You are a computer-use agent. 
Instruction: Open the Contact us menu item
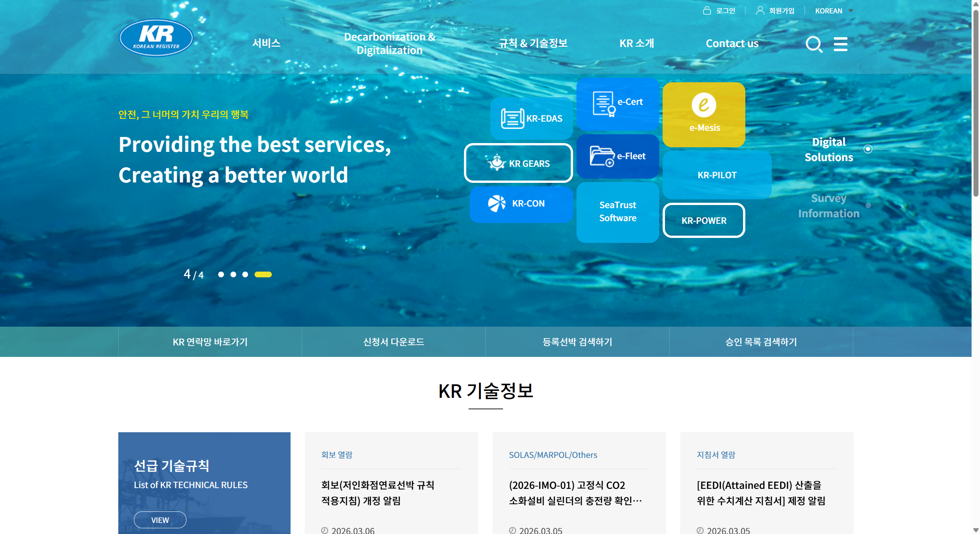[x=732, y=43]
